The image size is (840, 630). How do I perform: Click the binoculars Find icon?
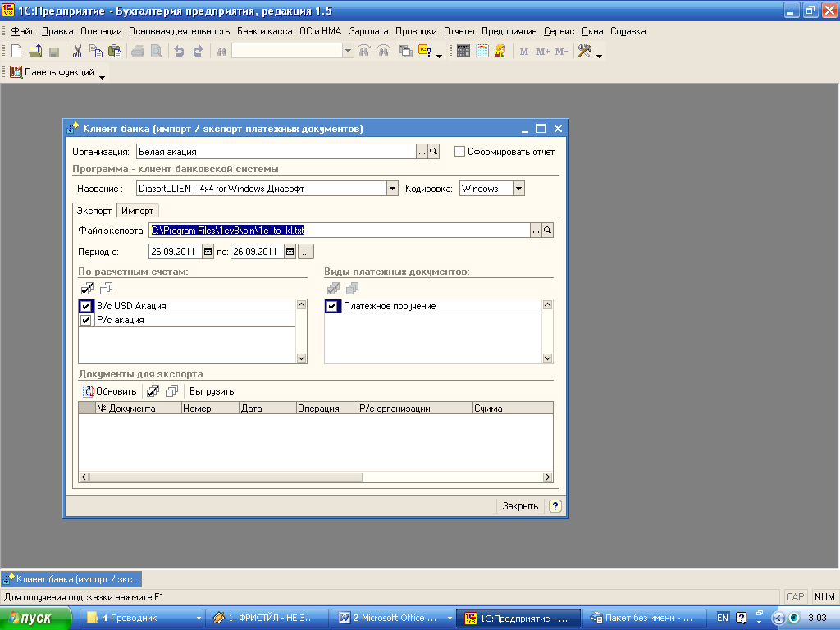pos(221,52)
